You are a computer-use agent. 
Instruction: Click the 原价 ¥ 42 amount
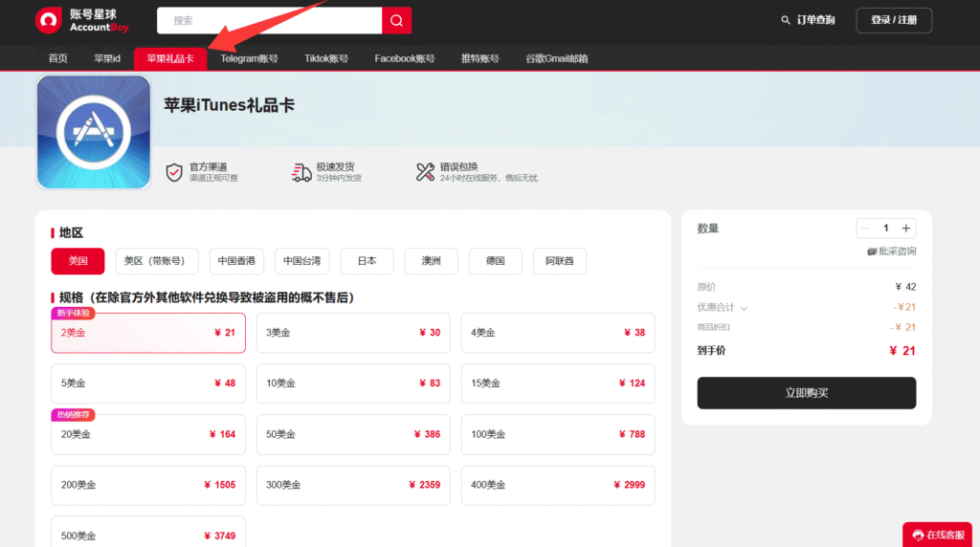tap(905, 287)
